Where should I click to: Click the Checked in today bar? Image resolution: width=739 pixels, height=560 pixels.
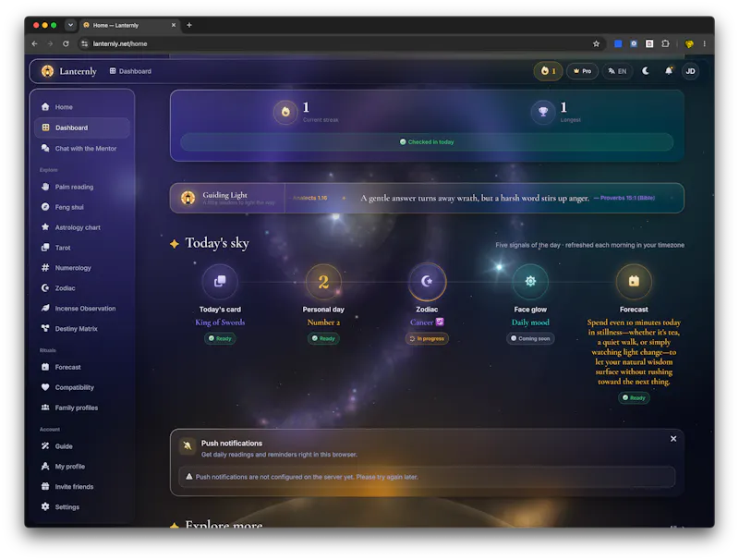tap(427, 142)
